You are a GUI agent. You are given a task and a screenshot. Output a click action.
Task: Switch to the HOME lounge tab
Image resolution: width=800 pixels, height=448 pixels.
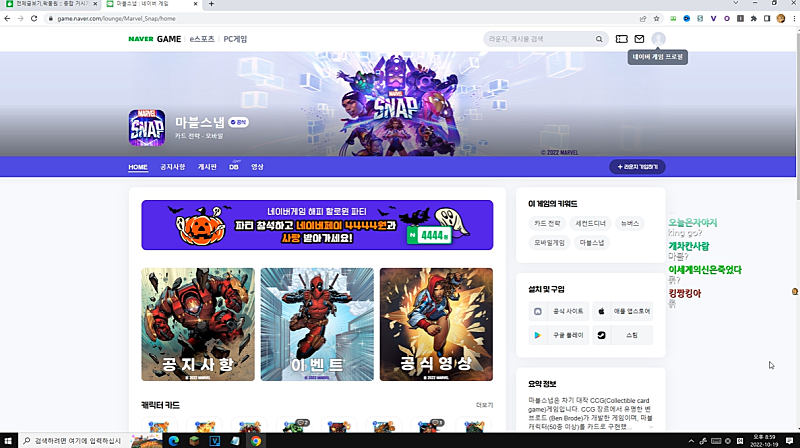click(x=138, y=167)
